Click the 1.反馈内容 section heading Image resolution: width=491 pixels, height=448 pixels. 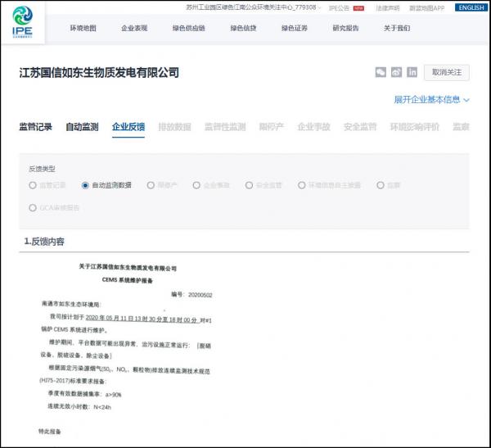(x=44, y=242)
